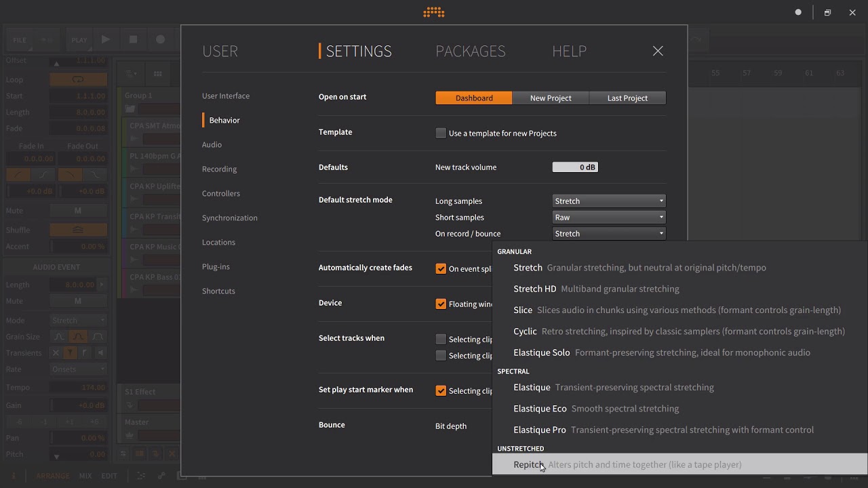868x488 pixels.
Task: Choose Stretch HD from stretch list
Action: pyautogui.click(x=679, y=289)
